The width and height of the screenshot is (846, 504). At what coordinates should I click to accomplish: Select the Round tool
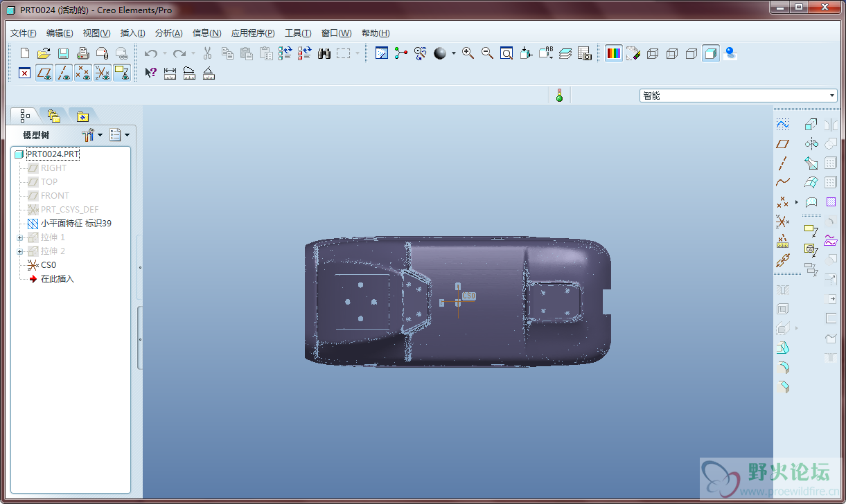(x=782, y=368)
